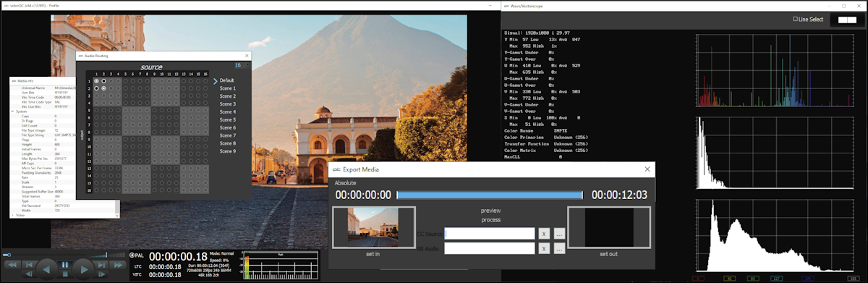Click the Absolute label in Export Media

click(x=345, y=183)
